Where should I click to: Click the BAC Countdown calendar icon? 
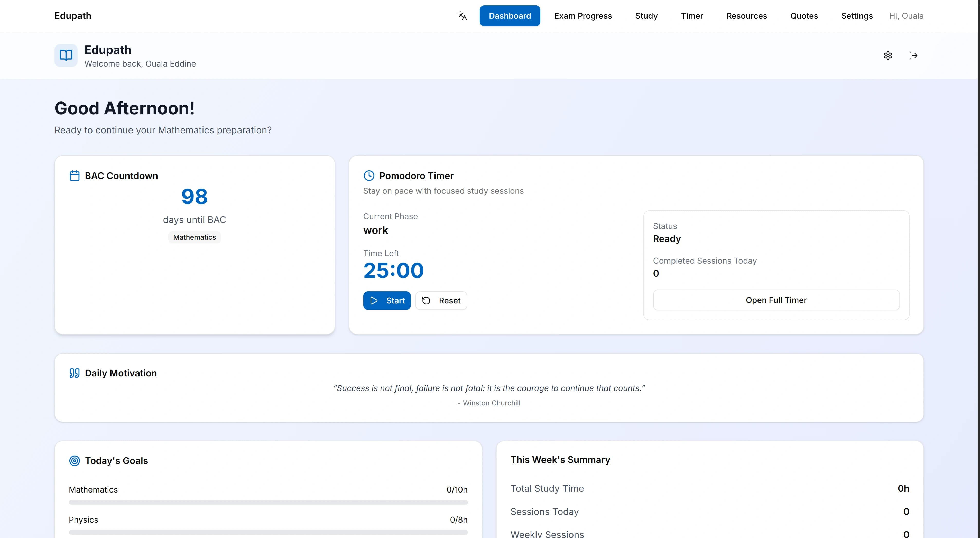[75, 176]
